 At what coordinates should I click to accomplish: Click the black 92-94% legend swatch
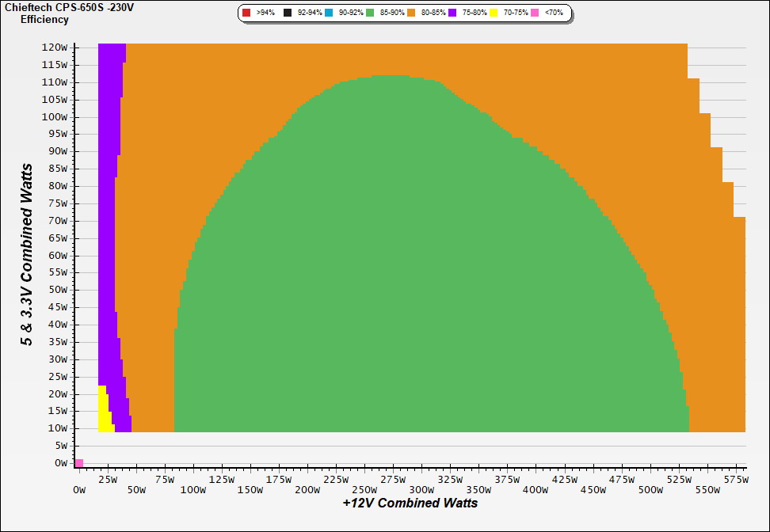288,13
